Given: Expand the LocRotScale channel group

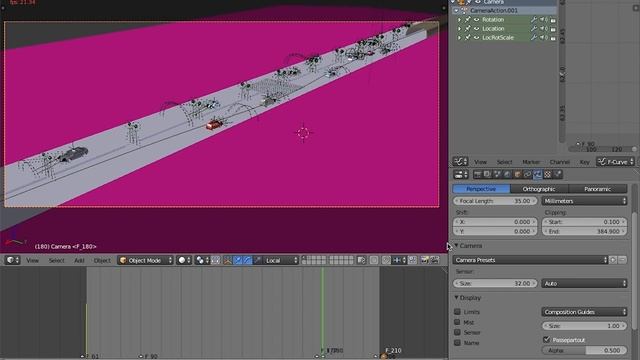Looking at the screenshot, I should pyautogui.click(x=459, y=38).
